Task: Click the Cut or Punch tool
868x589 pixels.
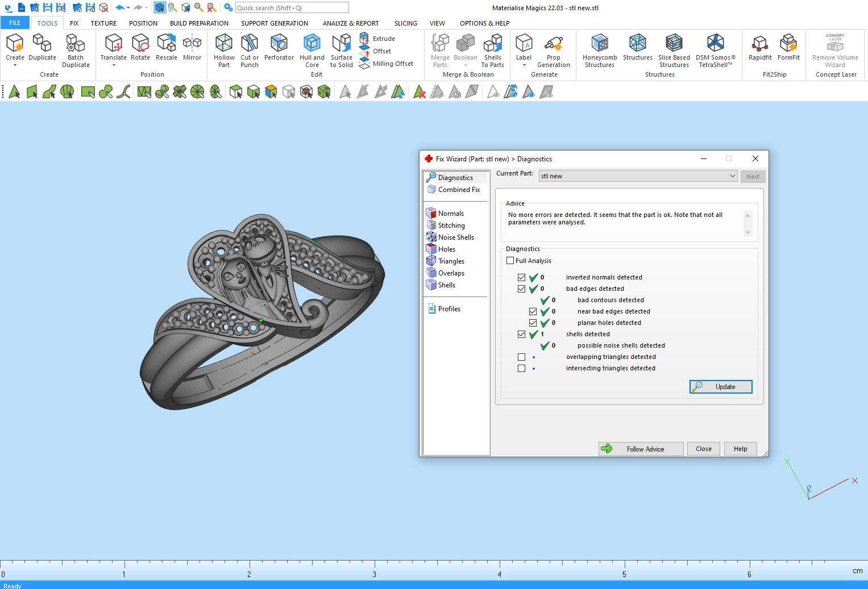Action: coord(250,50)
